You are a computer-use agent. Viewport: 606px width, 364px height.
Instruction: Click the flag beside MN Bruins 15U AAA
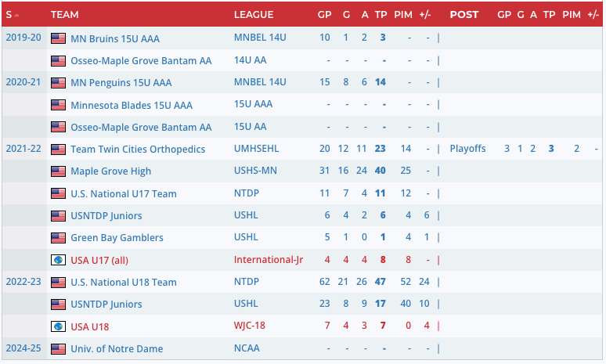[x=58, y=38]
